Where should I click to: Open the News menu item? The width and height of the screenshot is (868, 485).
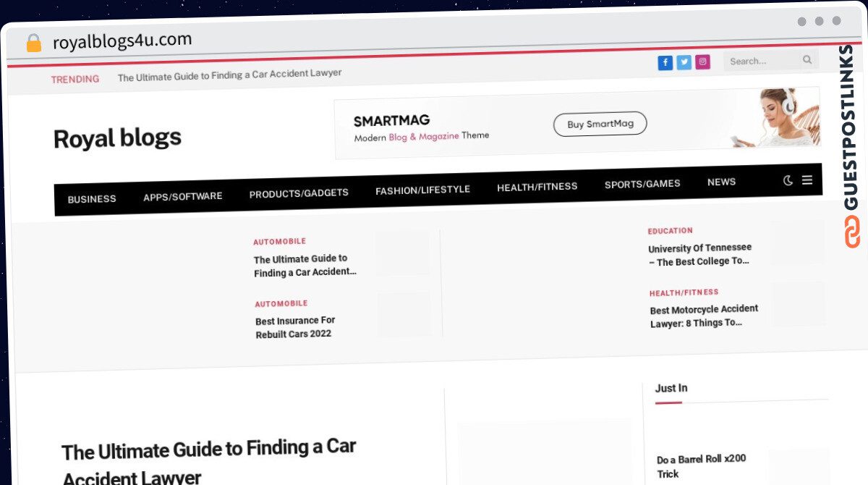[x=721, y=182]
